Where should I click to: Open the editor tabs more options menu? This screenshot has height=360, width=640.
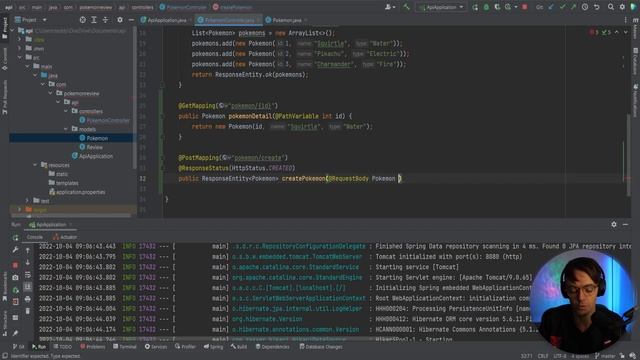point(626,20)
